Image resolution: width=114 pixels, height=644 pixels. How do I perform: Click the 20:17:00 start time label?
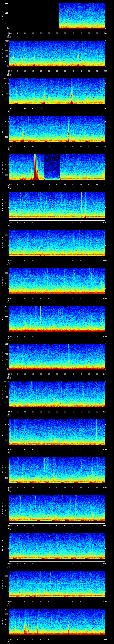(9, 525)
